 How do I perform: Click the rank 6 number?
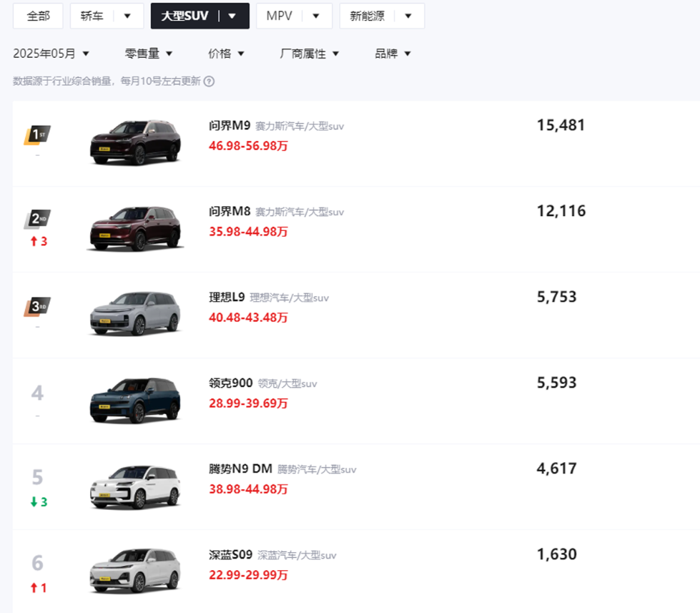(37, 563)
